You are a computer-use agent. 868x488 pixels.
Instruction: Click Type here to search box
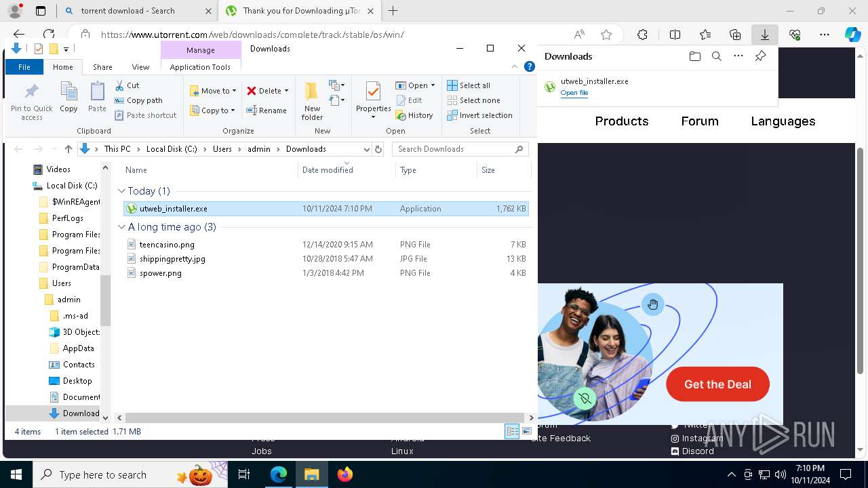132,474
